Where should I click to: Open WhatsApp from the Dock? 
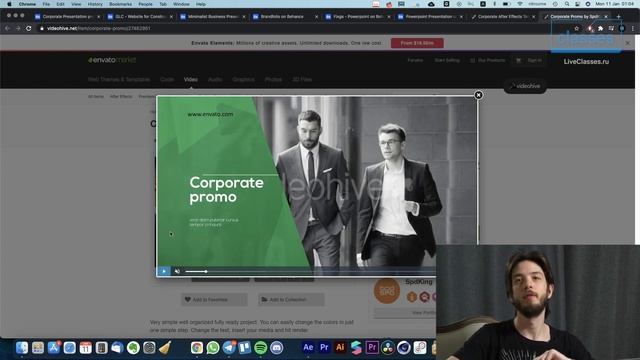[213, 347]
